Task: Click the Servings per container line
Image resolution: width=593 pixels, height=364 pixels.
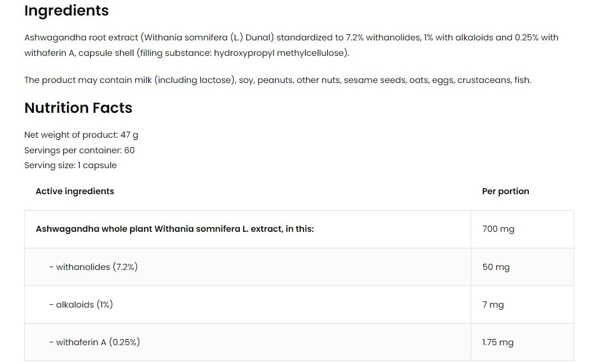Action: (x=79, y=150)
